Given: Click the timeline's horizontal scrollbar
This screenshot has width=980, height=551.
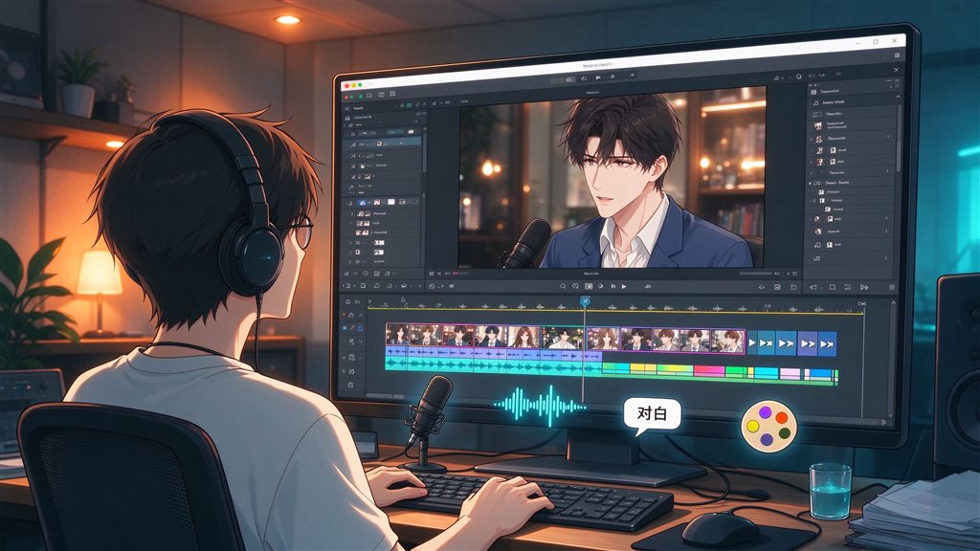Looking at the screenshot, I should [385, 396].
